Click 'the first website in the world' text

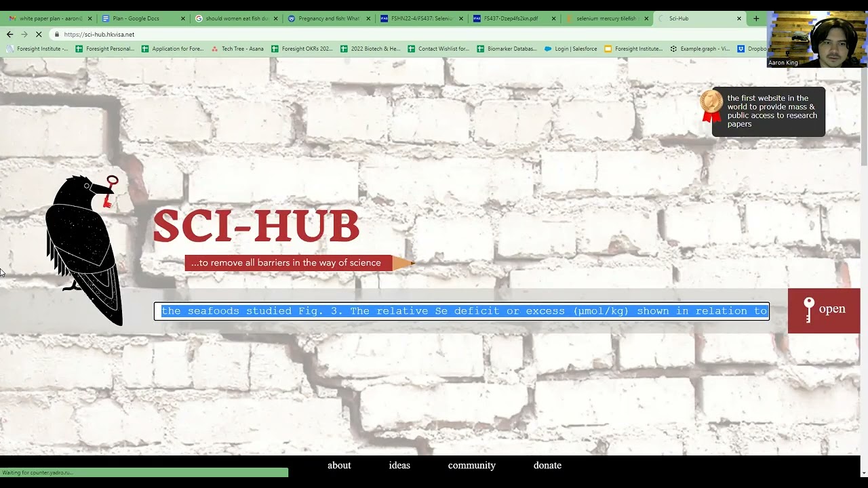tap(772, 111)
